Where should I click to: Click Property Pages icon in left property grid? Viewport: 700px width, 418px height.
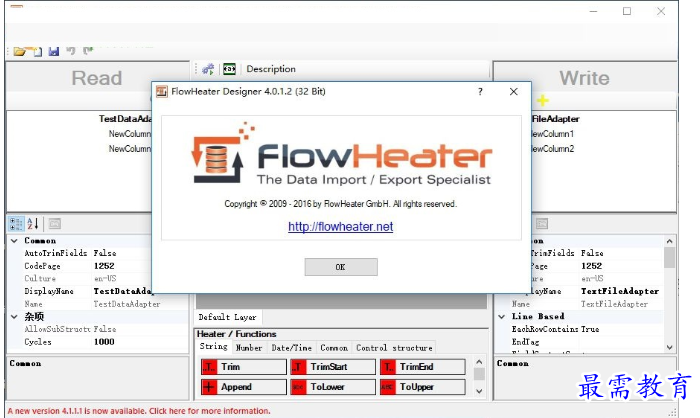[54, 224]
